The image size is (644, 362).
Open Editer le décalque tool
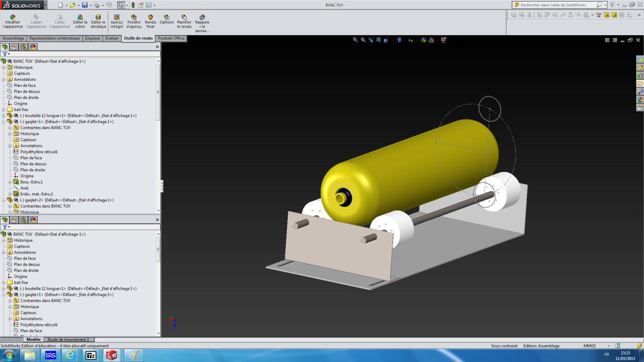pyautogui.click(x=98, y=22)
